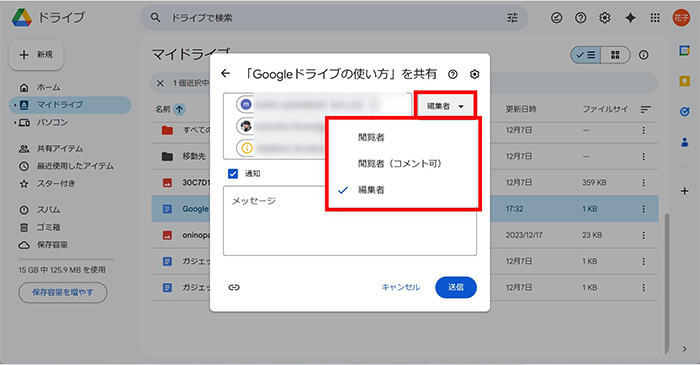
Task: Open Gemini sparkle icon
Action: pos(630,18)
